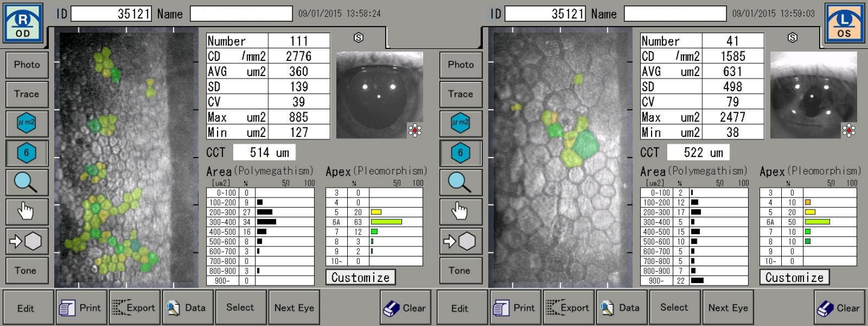The width and height of the screenshot is (868, 326).
Task: Click the red fixation target icon under right eye photo
Action: pyautogui.click(x=414, y=130)
